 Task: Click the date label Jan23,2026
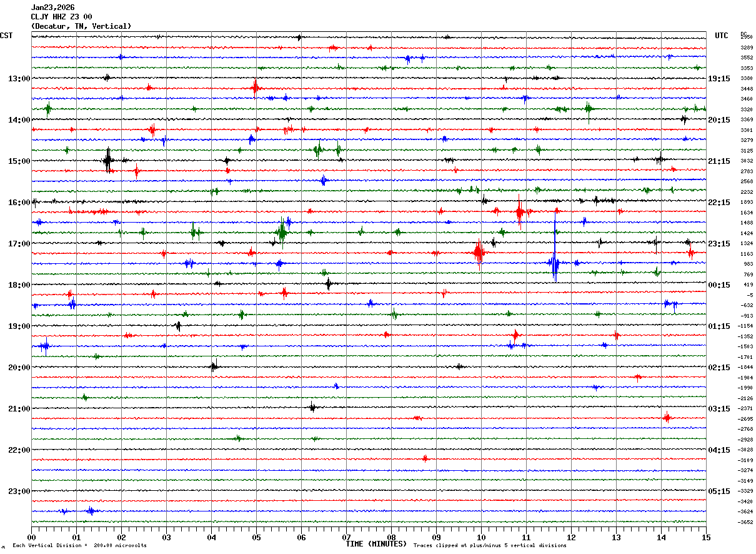[52, 8]
